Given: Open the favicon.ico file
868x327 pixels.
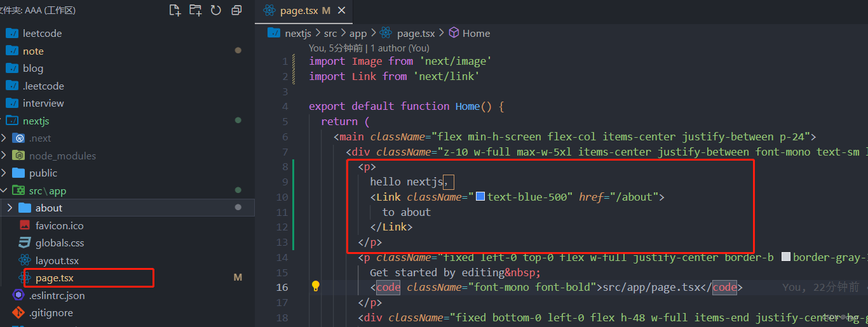Looking at the screenshot, I should point(60,225).
